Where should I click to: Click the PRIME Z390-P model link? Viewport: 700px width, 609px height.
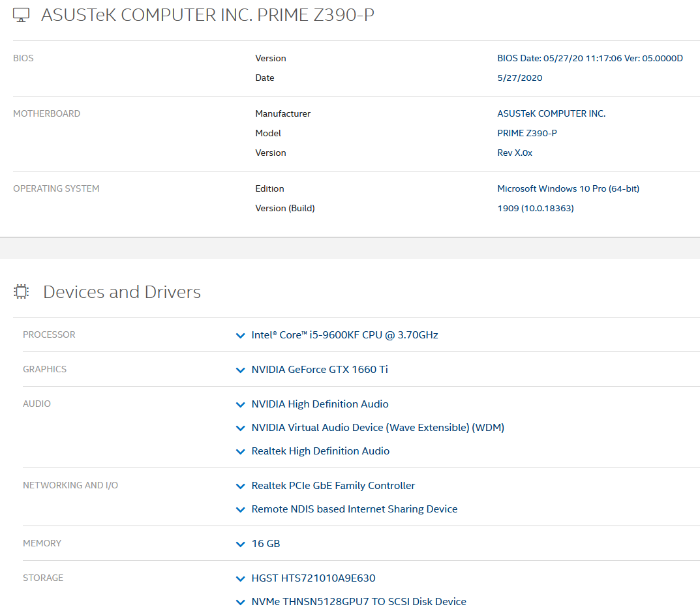pyautogui.click(x=527, y=133)
